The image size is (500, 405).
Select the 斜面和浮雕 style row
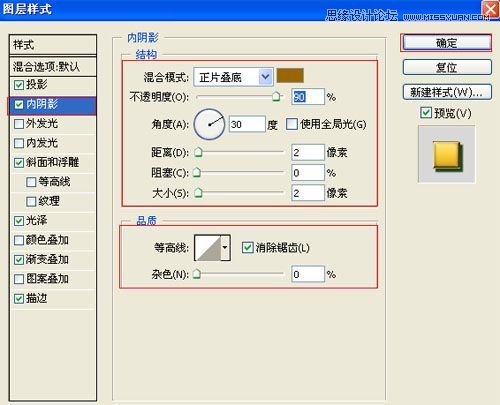click(x=53, y=163)
